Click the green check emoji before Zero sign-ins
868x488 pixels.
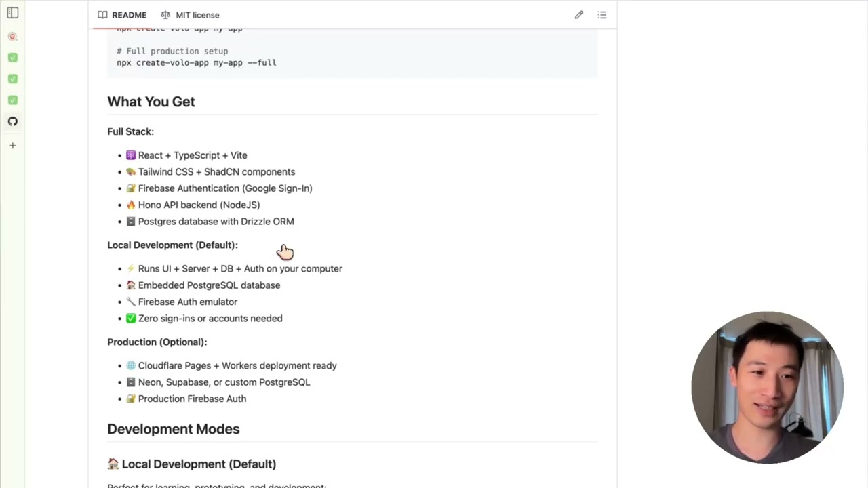tap(131, 319)
